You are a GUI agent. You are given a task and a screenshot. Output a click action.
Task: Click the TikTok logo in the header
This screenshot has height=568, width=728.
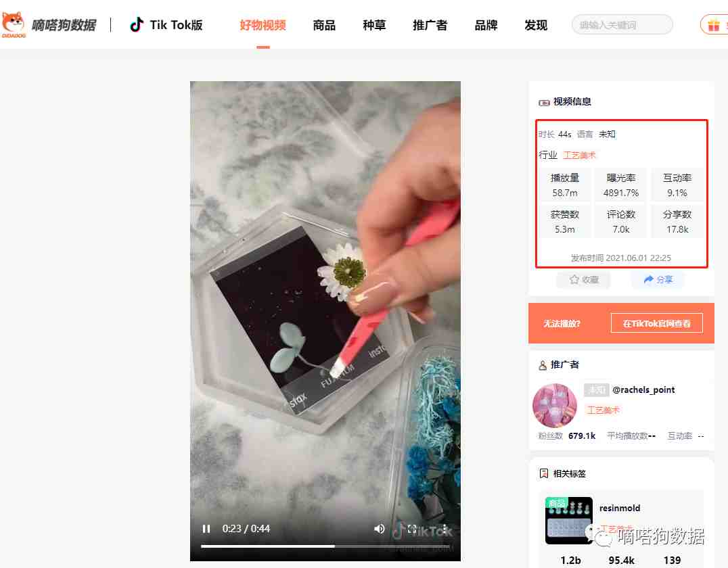click(136, 24)
